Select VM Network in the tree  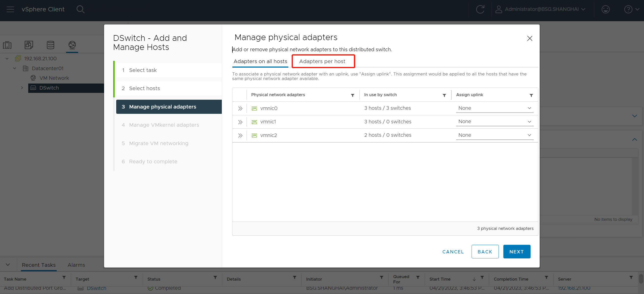coord(54,78)
